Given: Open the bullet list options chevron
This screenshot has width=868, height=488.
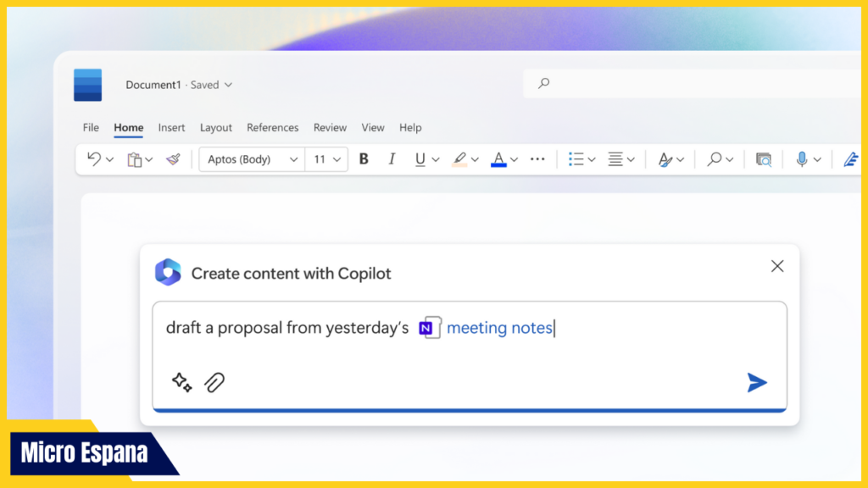Looking at the screenshot, I should click(x=591, y=158).
